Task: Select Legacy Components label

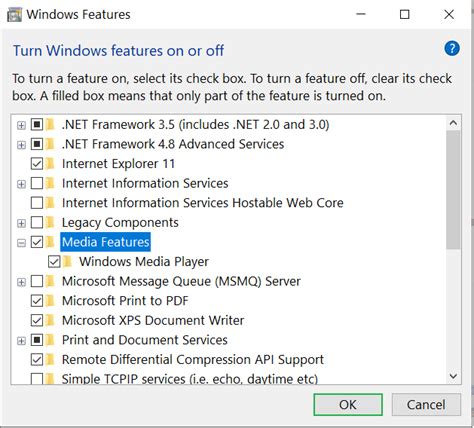Action: [x=120, y=222]
